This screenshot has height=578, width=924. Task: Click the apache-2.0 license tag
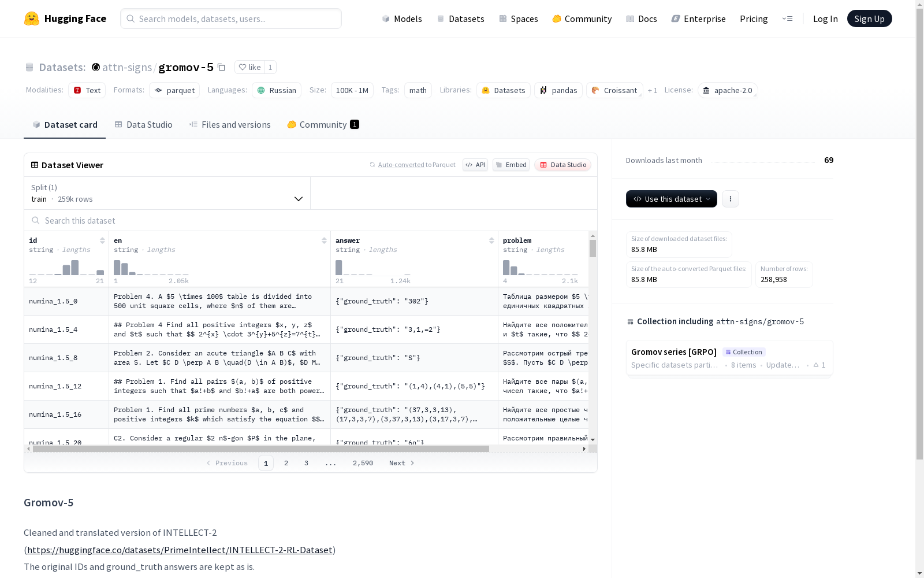728,90
